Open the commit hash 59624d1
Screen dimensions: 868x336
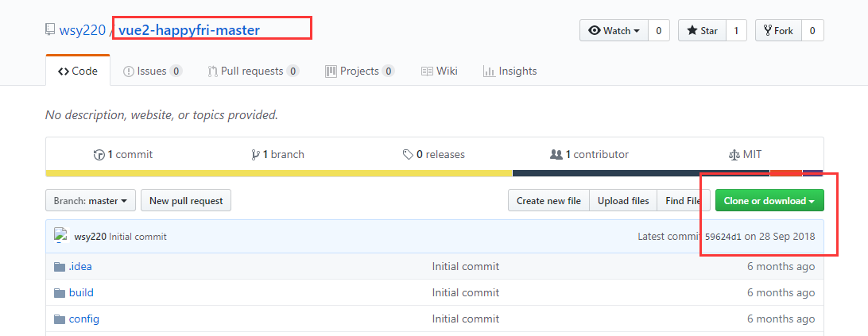click(x=723, y=237)
